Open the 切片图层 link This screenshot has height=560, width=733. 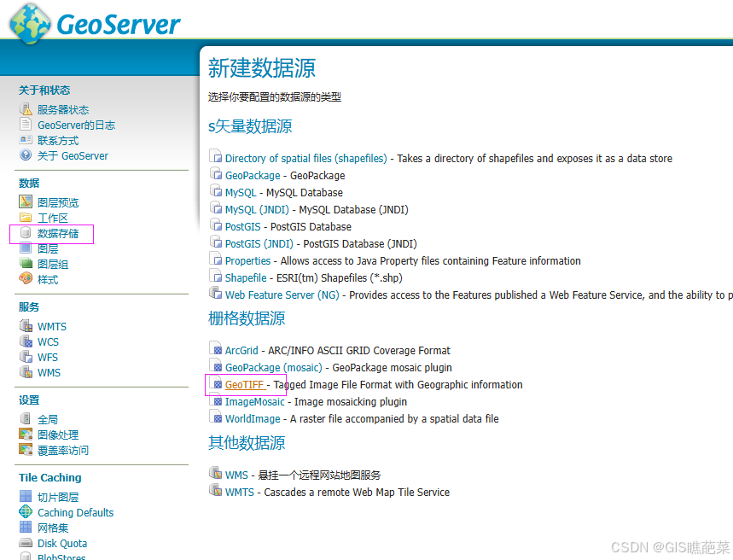[58, 498]
